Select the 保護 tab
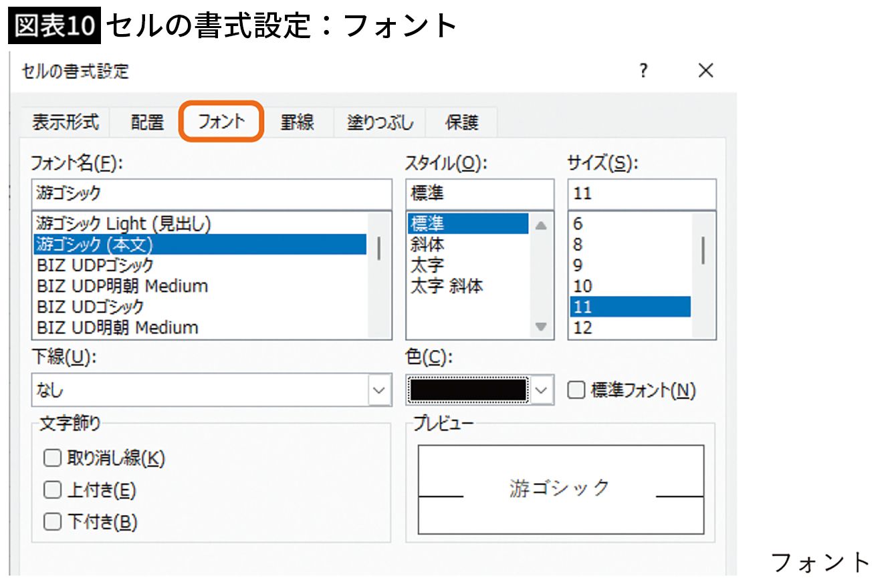Viewport: 896px width, 588px height. click(461, 122)
